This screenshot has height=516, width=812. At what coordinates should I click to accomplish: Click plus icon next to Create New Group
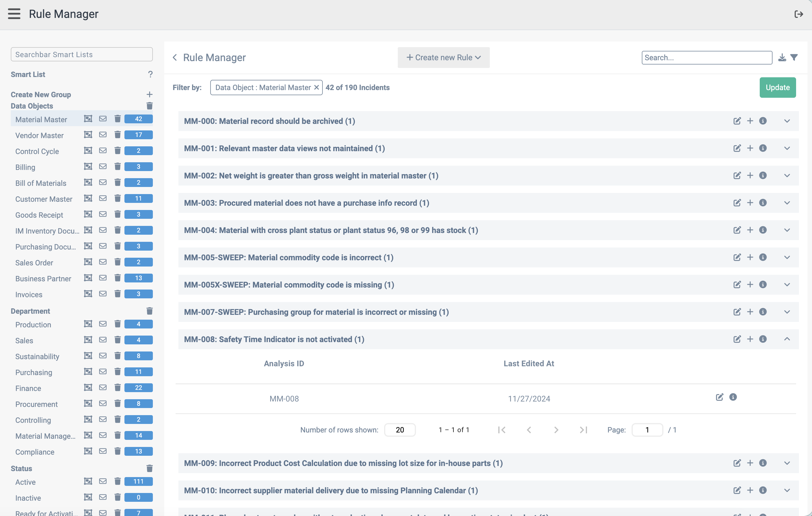(149, 95)
